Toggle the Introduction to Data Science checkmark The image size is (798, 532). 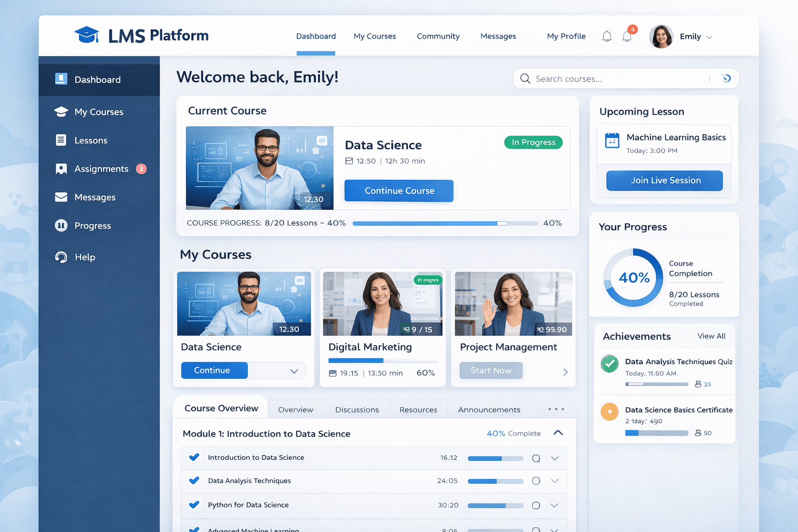pos(194,457)
